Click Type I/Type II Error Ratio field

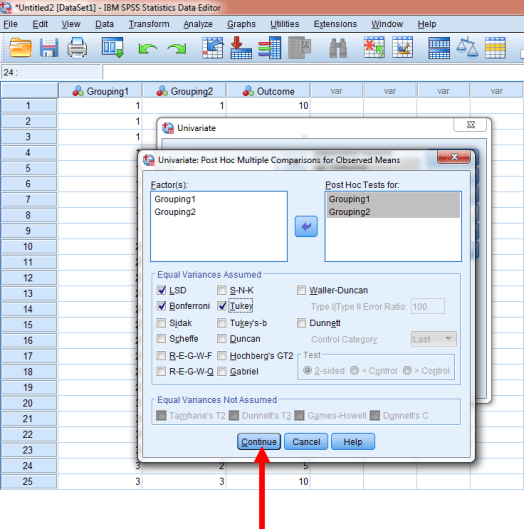pos(428,306)
